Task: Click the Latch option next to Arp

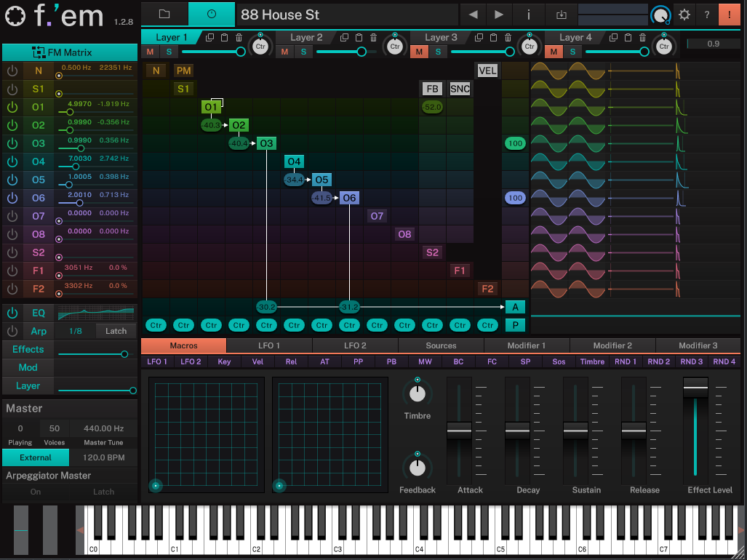Action: tap(116, 331)
